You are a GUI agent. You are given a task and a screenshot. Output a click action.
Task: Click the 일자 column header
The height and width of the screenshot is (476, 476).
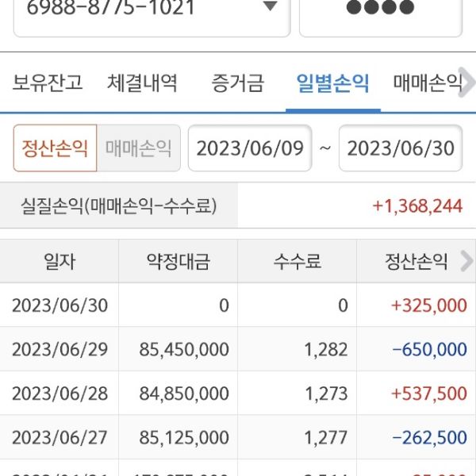(59, 262)
